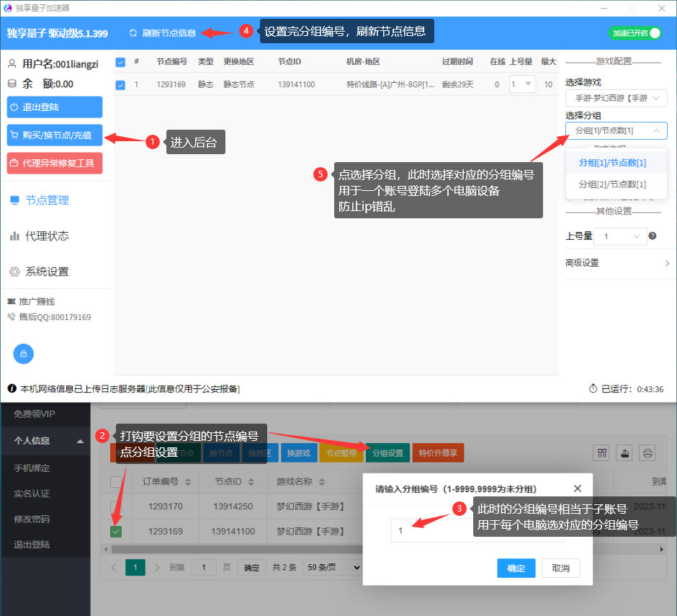Screen dimensions: 677x616
Task: Collapse the 选择分组 dropdown
Action: [x=616, y=130]
